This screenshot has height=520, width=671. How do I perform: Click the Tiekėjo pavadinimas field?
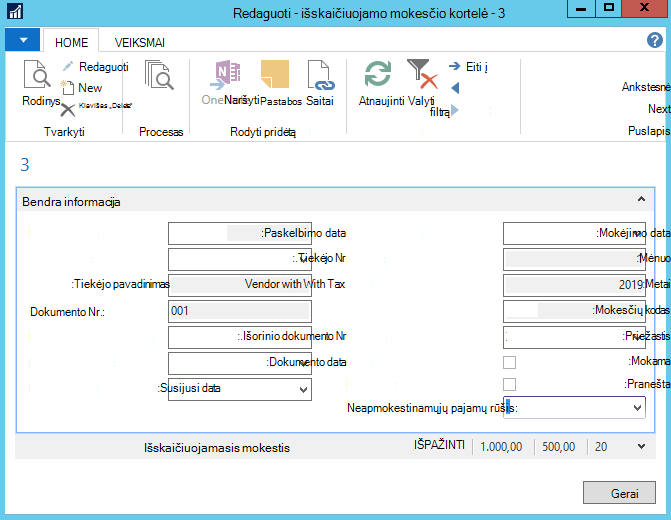(x=240, y=285)
